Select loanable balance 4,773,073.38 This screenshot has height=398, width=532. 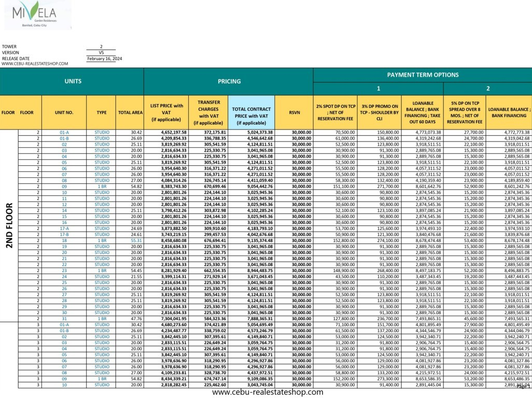pyautogui.click(x=428, y=133)
